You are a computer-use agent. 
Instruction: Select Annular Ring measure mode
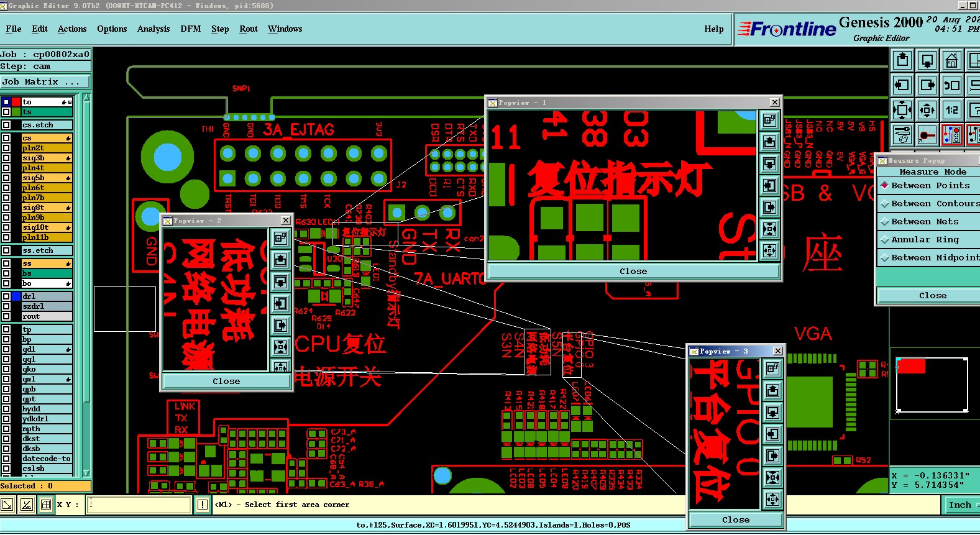pyautogui.click(x=930, y=239)
